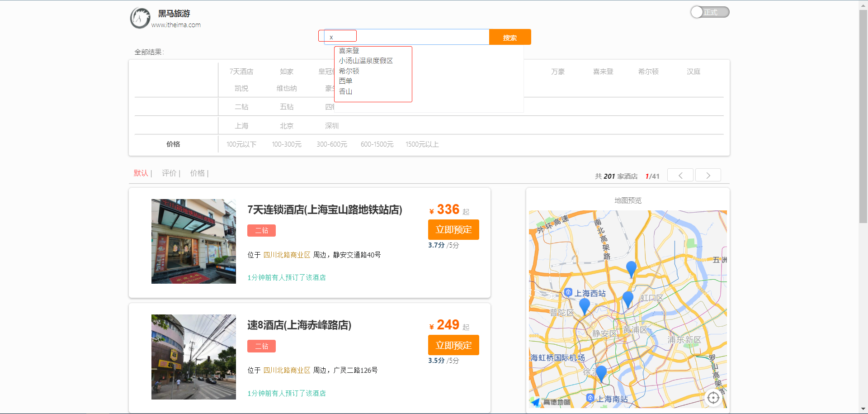The width and height of the screenshot is (868, 414).
Task: Click scrollbar down arrow at bottom
Action: coord(863,409)
